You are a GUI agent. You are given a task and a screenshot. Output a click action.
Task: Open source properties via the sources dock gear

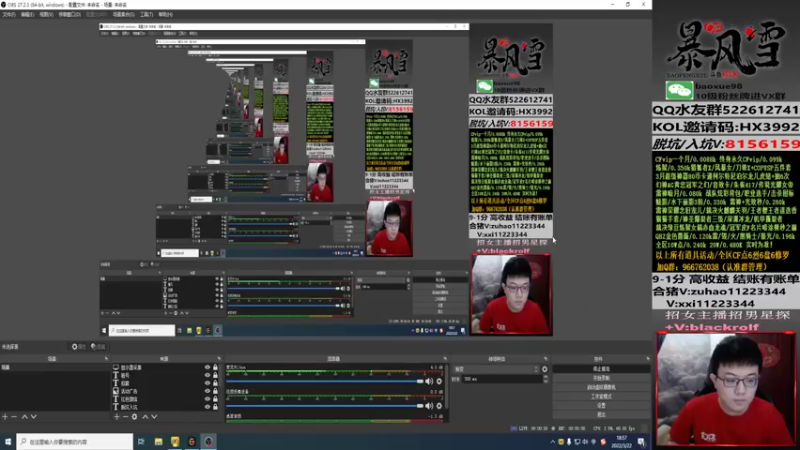(135, 417)
